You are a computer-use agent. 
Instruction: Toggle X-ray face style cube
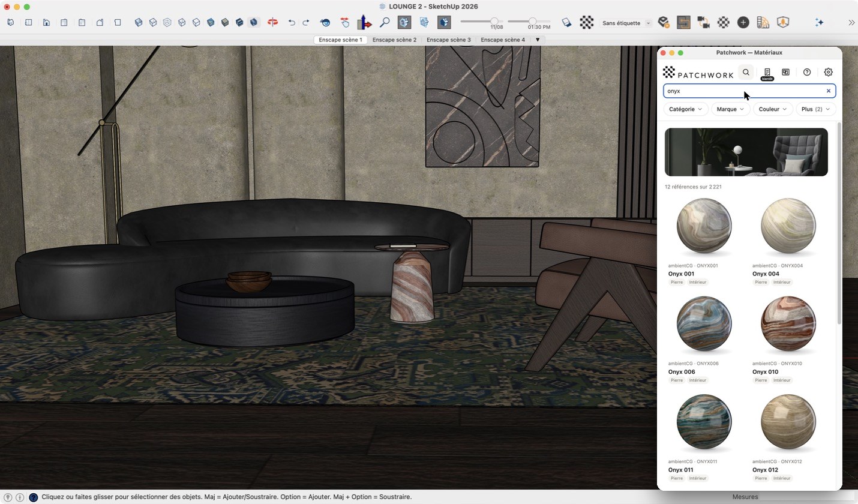point(139,22)
